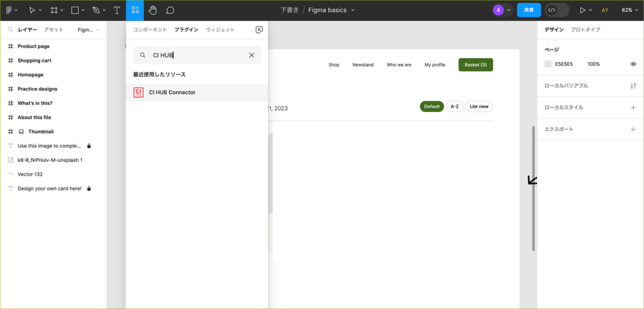Open the page color swatch E5E5E5
This screenshot has width=644, height=309.
548,64
